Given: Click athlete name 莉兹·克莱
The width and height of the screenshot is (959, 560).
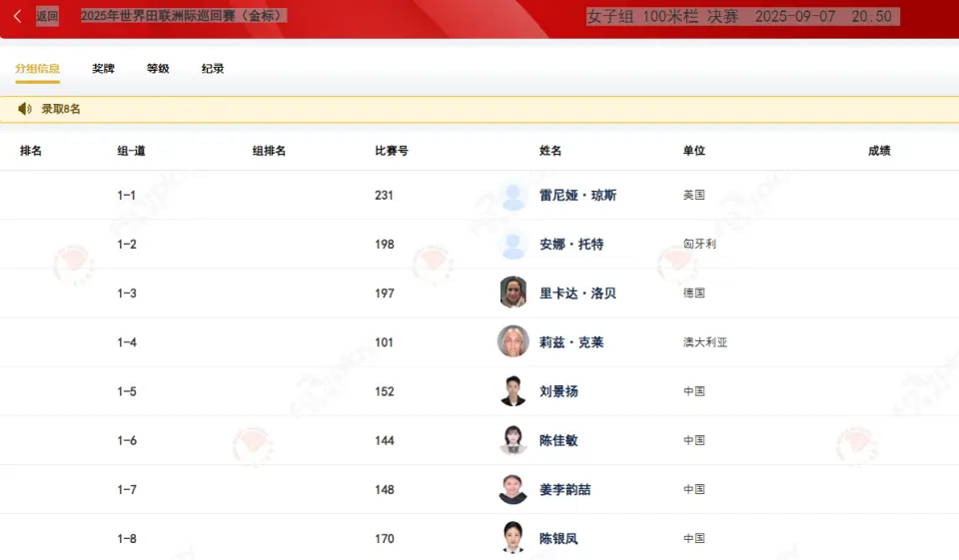Looking at the screenshot, I should pos(571,342).
